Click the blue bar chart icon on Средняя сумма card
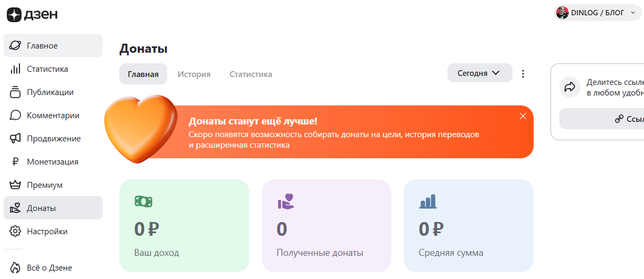This screenshot has height=279, width=644. (x=428, y=202)
